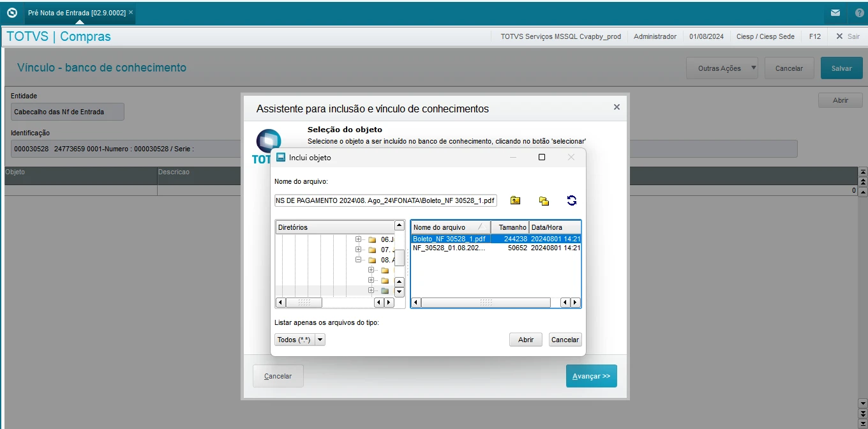The width and height of the screenshot is (868, 429).
Task: Click the new folder icon
Action: (544, 200)
